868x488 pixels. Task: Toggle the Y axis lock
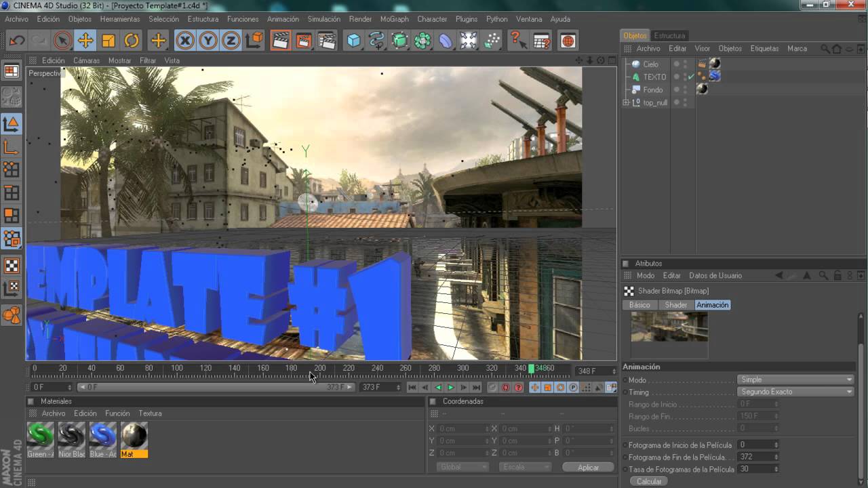(208, 41)
